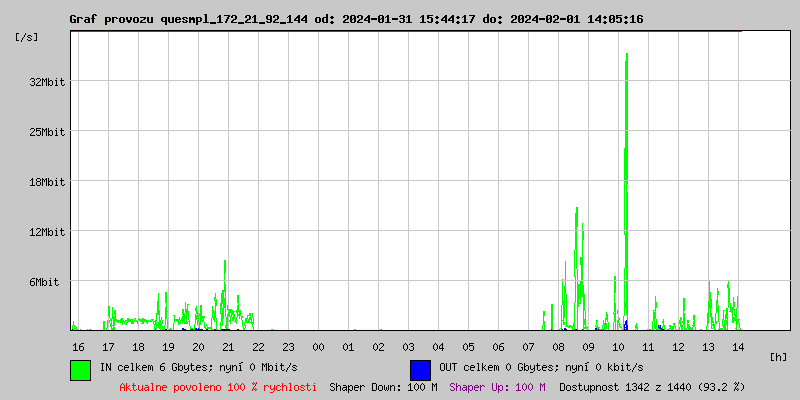The width and height of the screenshot is (800, 400).
Task: Click the 'Shaper Down: 100 M' label
Action: coord(383,387)
